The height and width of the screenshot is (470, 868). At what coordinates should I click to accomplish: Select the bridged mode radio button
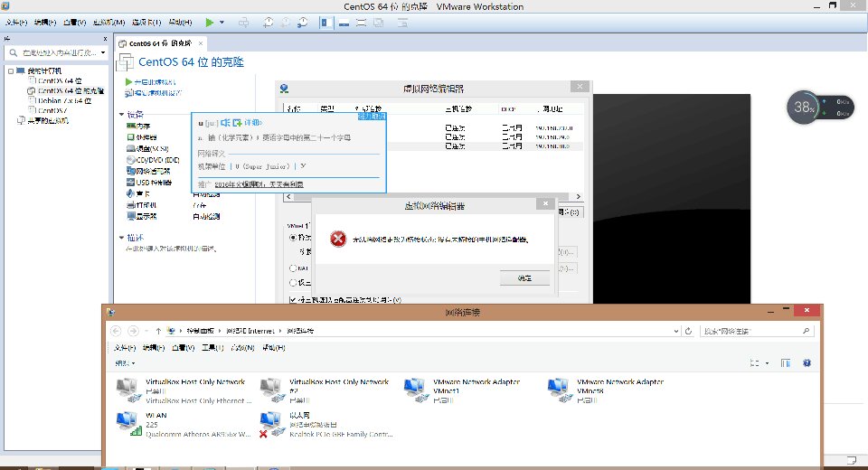[x=293, y=237]
